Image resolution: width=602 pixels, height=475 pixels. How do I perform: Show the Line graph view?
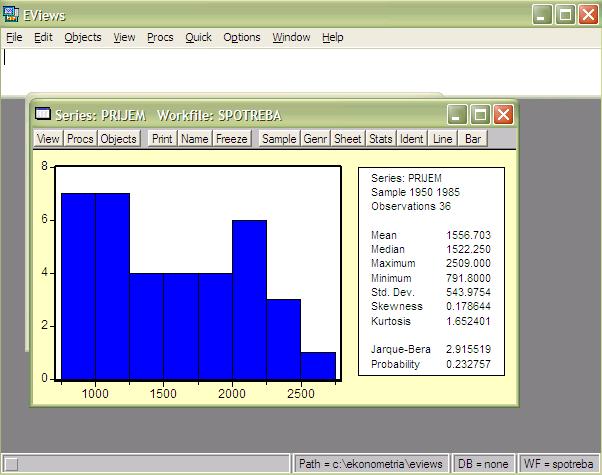click(x=442, y=139)
